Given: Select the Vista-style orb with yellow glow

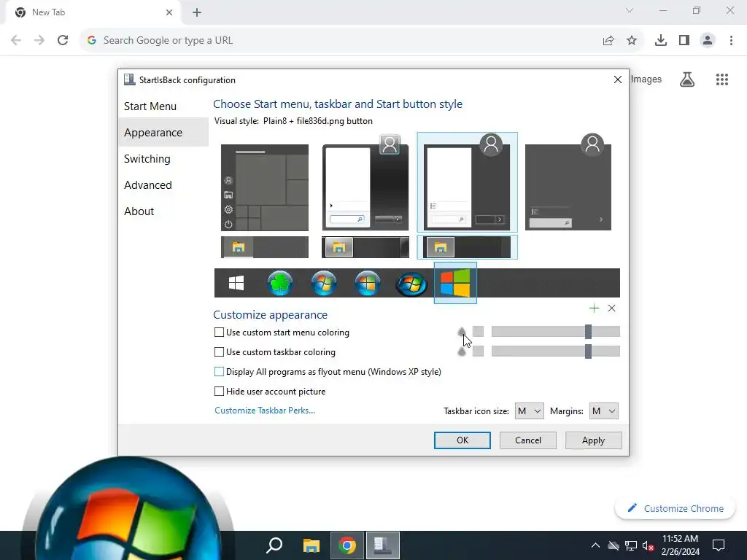Looking at the screenshot, I should [368, 283].
